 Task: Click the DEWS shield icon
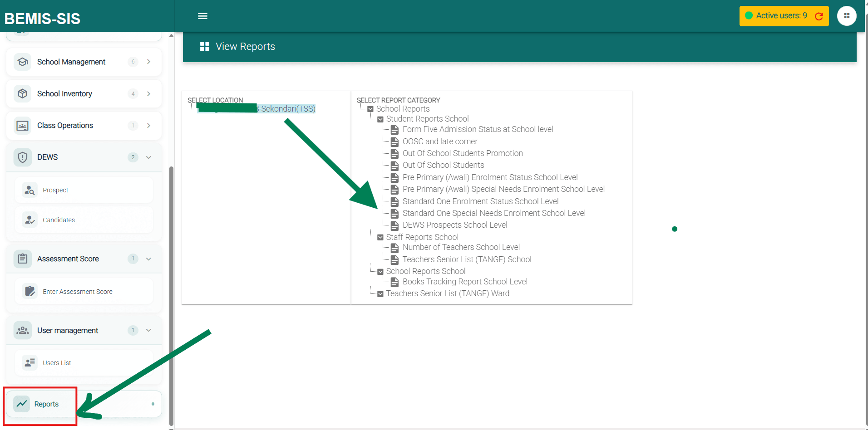(x=23, y=157)
